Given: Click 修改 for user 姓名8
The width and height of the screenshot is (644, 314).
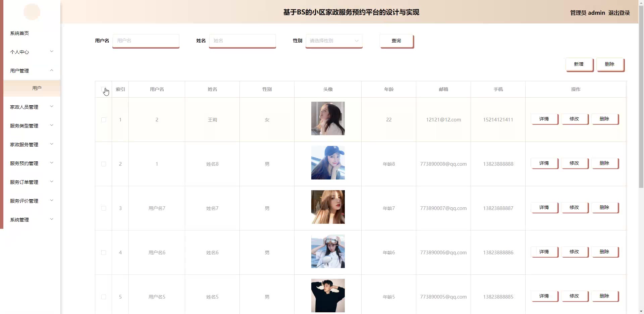Looking at the screenshot, I should pos(575,163).
